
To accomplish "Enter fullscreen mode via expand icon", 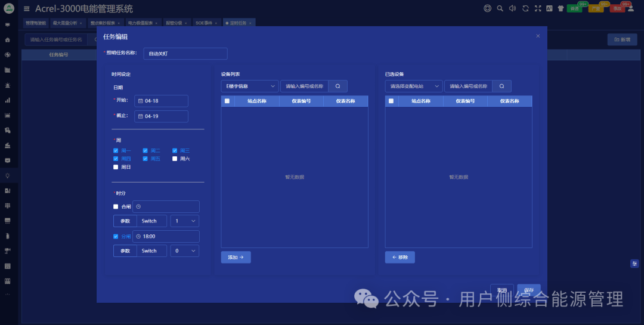I will tap(538, 8).
